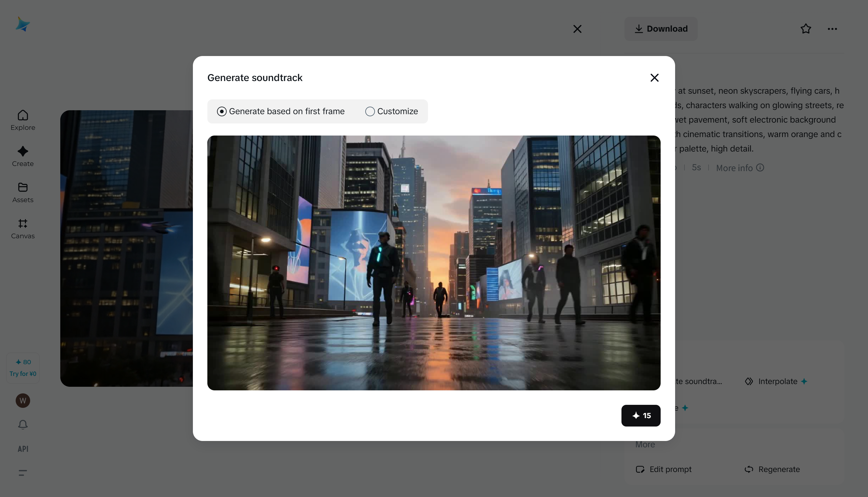Click the Interpolate option
This screenshot has height=497, width=868.
click(777, 381)
